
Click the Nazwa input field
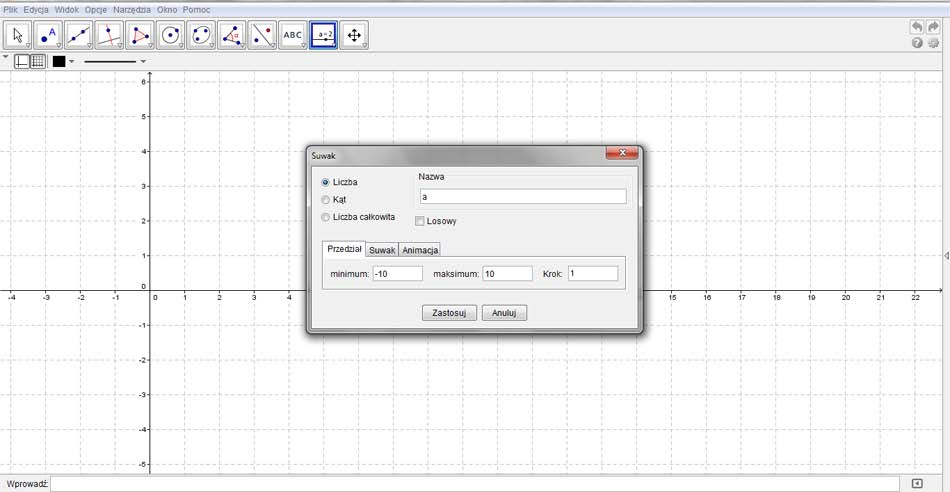pyautogui.click(x=523, y=196)
